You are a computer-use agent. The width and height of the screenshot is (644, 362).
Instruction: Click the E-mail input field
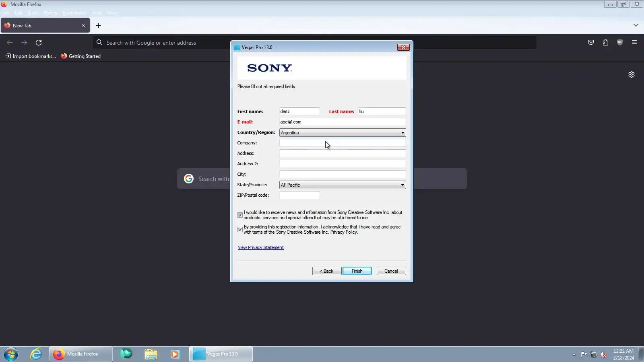tap(343, 122)
